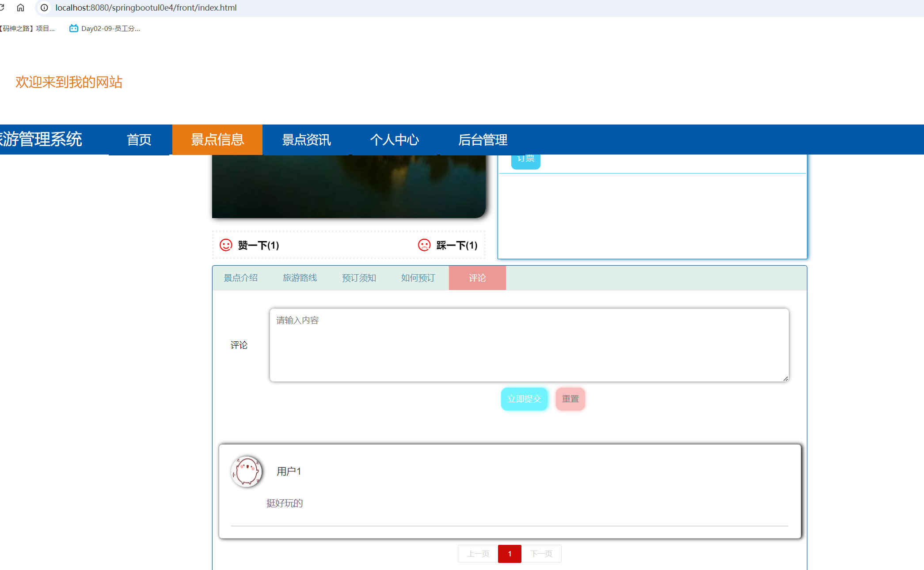Open the 景点资讯 menu item

point(307,140)
